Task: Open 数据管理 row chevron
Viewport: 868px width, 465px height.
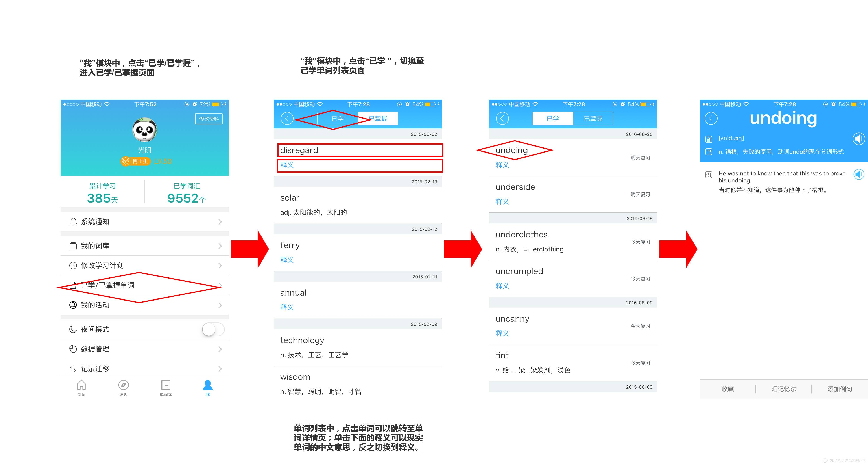Action: (220, 349)
